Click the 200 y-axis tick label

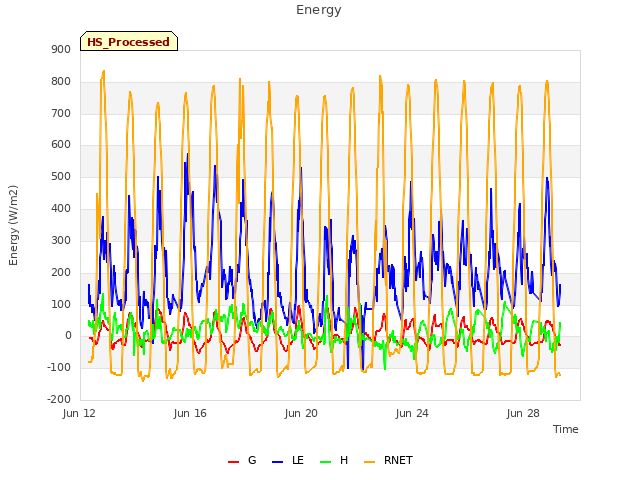point(61,272)
